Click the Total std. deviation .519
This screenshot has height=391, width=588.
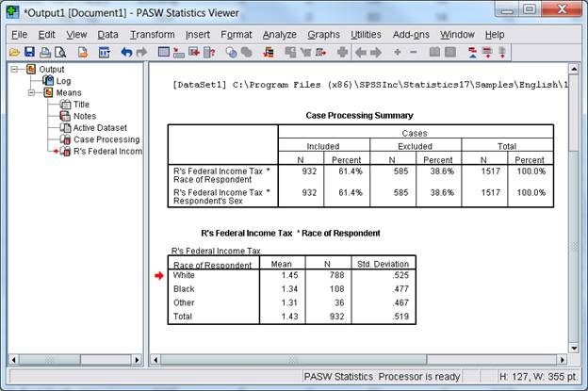pyautogui.click(x=400, y=317)
